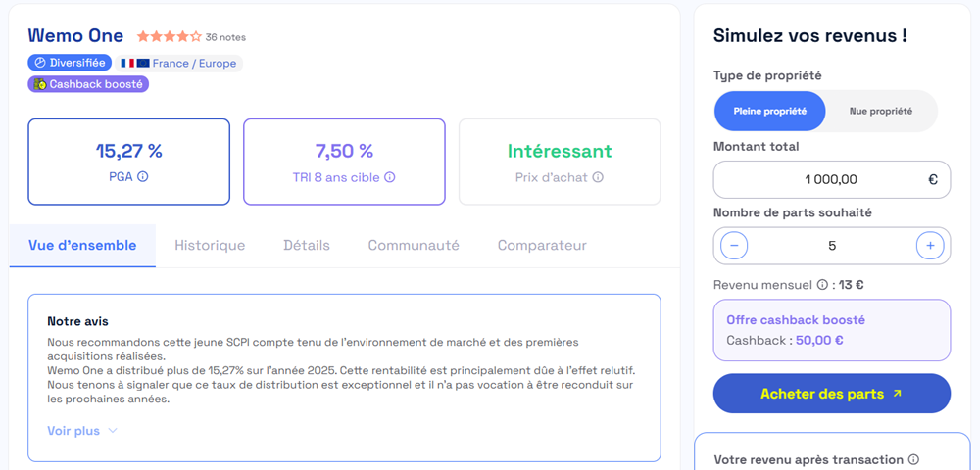The image size is (980, 470).
Task: Select Nue propriété option
Action: [881, 111]
